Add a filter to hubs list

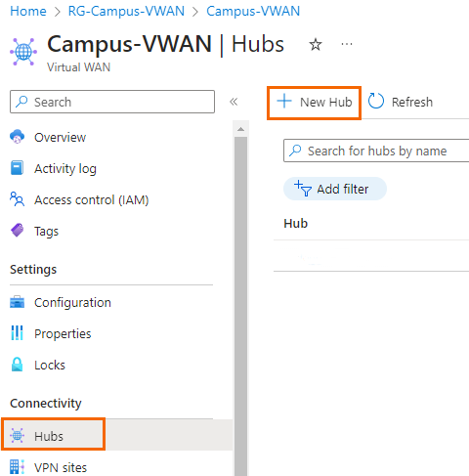(x=335, y=189)
